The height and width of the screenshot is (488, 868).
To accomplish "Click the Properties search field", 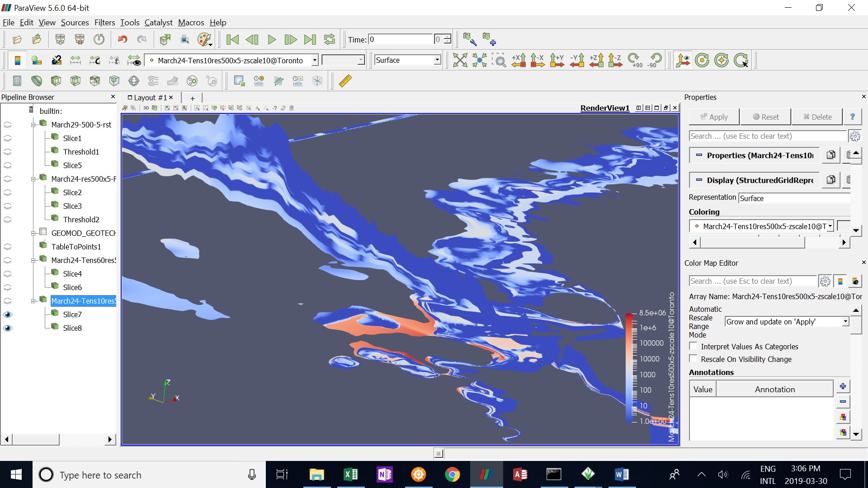I will pyautogui.click(x=768, y=136).
